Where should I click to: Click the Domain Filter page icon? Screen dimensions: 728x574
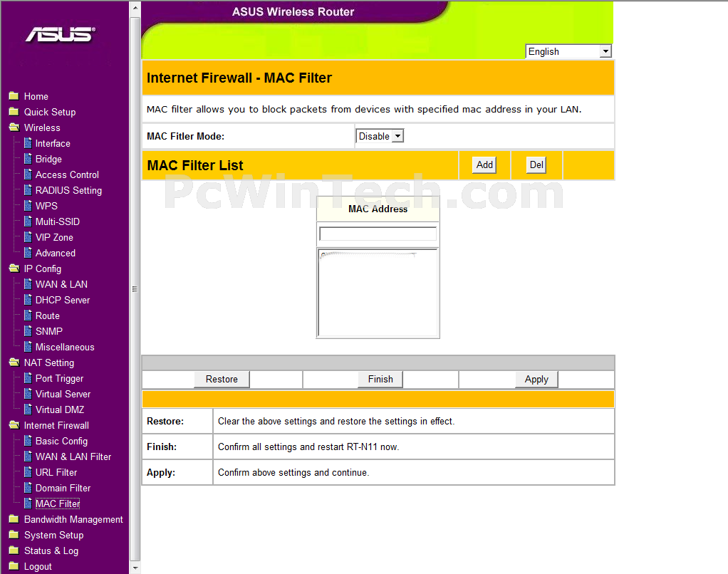pyautogui.click(x=28, y=488)
